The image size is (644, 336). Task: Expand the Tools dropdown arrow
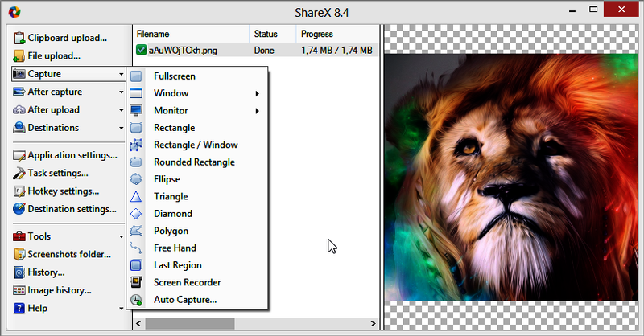point(122,236)
